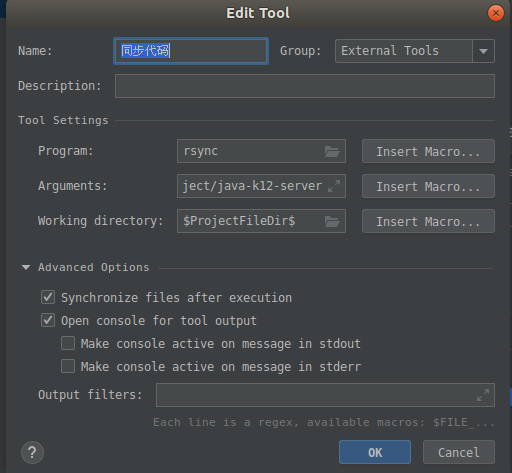Confirm with the OK button
512x473 pixels.
click(x=375, y=452)
